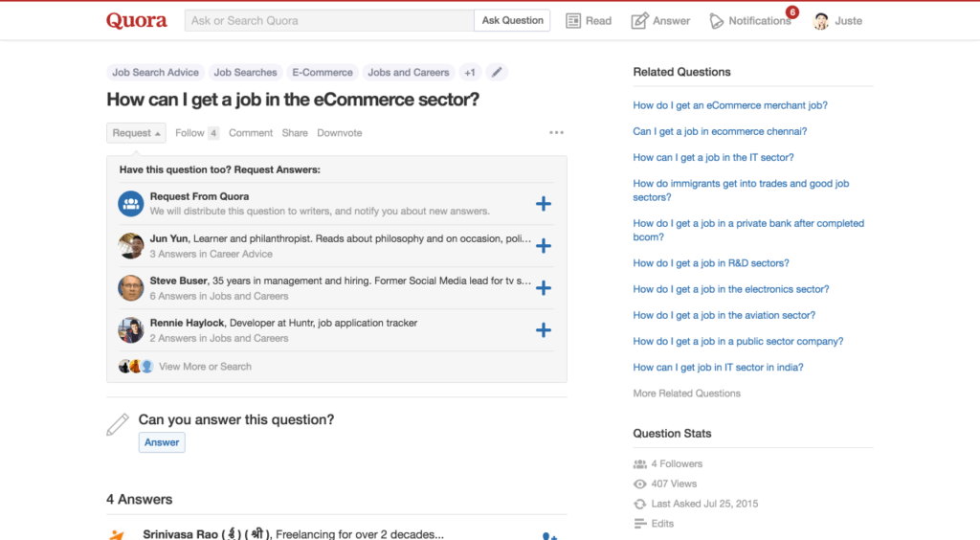Add request to Quora with plus icon
The width and height of the screenshot is (980, 540).
[544, 204]
